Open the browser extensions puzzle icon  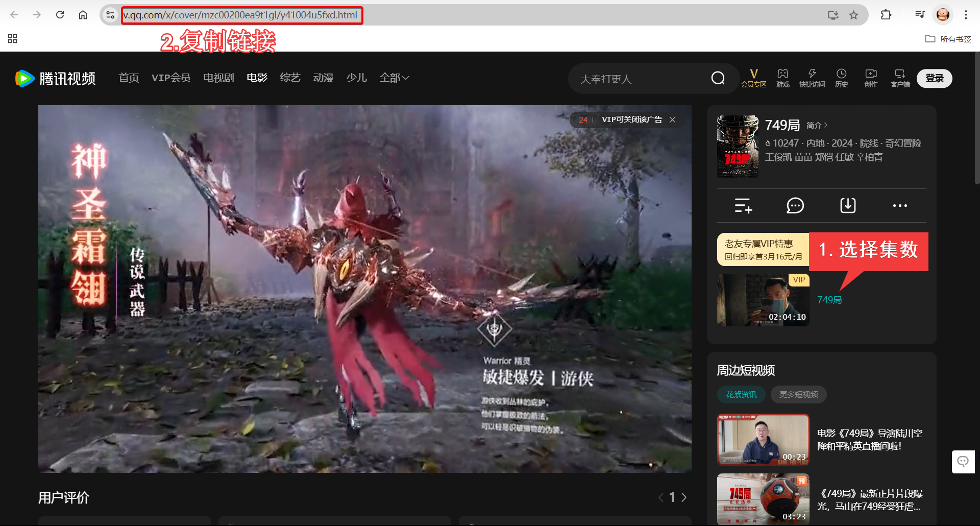pyautogui.click(x=886, y=15)
